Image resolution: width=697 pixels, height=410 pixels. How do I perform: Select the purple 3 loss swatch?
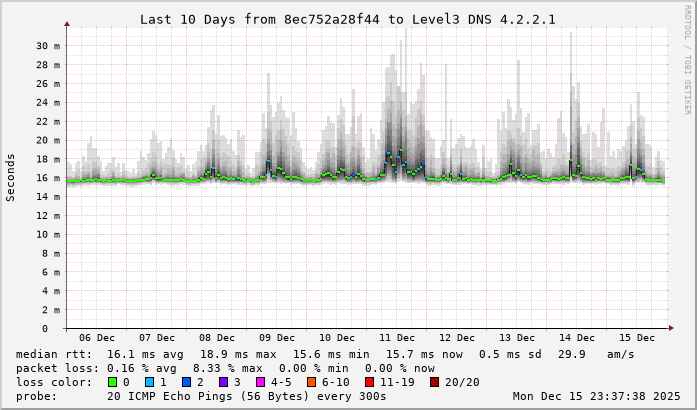pyautogui.click(x=223, y=382)
